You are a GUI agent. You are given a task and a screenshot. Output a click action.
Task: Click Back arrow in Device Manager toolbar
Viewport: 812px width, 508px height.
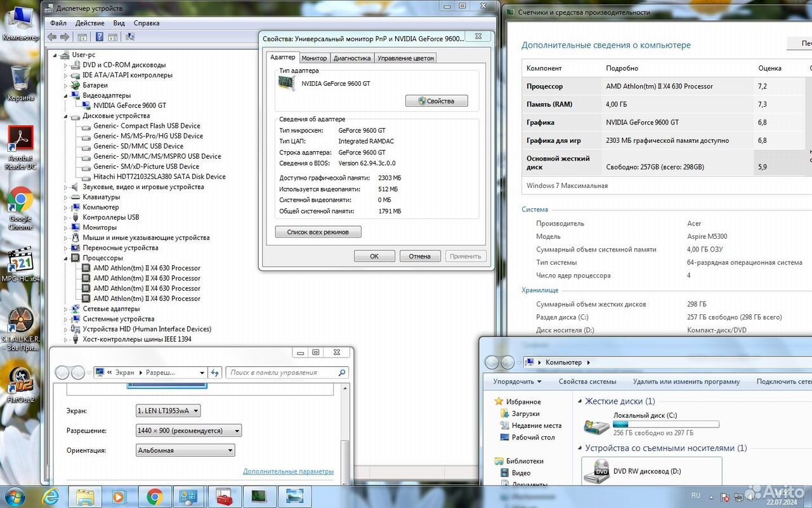tap(52, 37)
